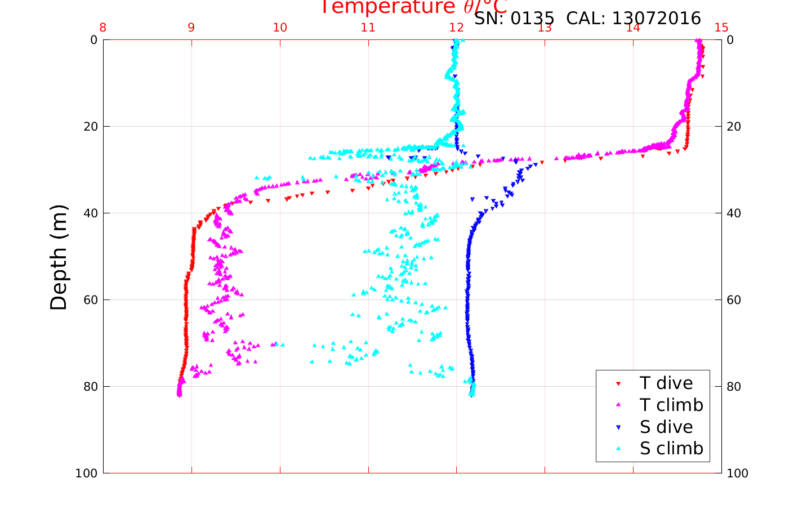Click left depth tick label 20
798x532 pixels.
coord(90,127)
